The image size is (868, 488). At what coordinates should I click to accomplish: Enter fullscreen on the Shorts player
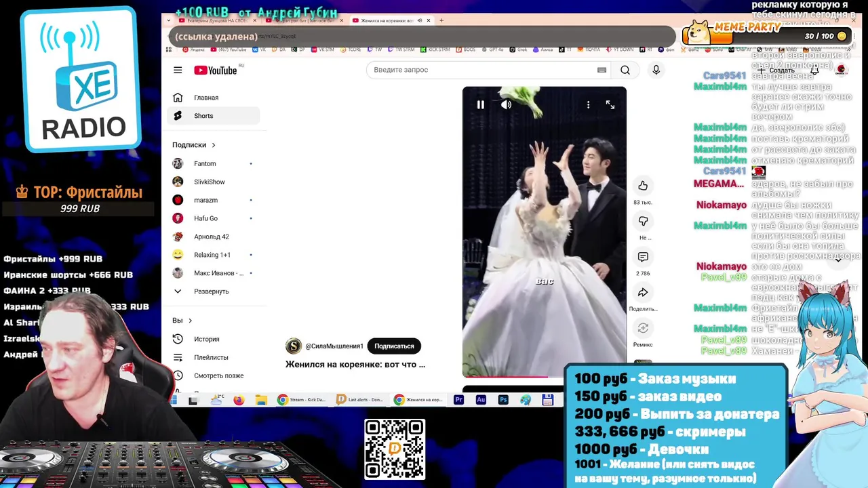[x=610, y=104]
